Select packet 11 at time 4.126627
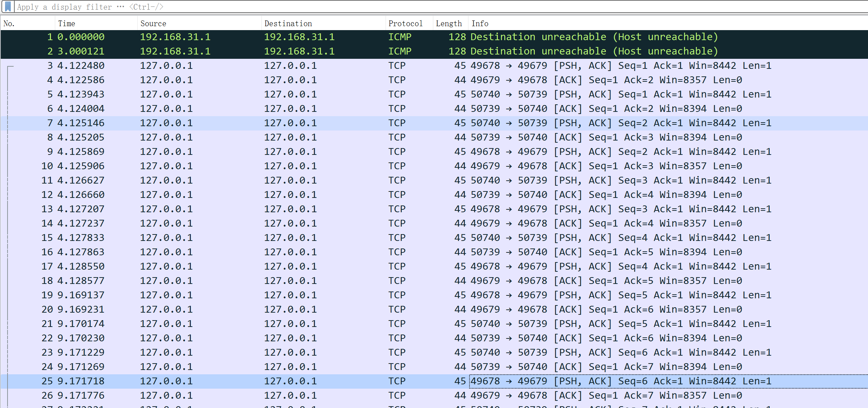Image resolution: width=868 pixels, height=408 pixels. [x=434, y=180]
